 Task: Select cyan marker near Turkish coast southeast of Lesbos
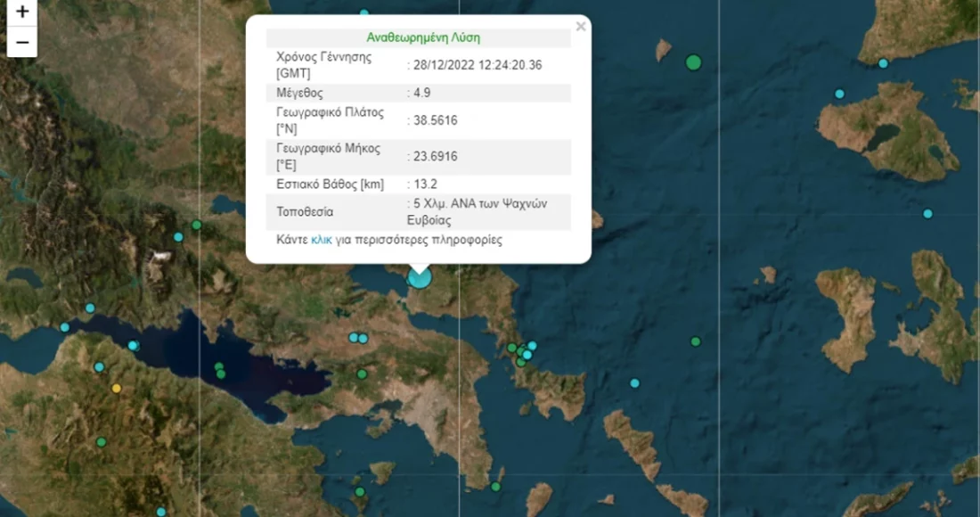click(927, 214)
